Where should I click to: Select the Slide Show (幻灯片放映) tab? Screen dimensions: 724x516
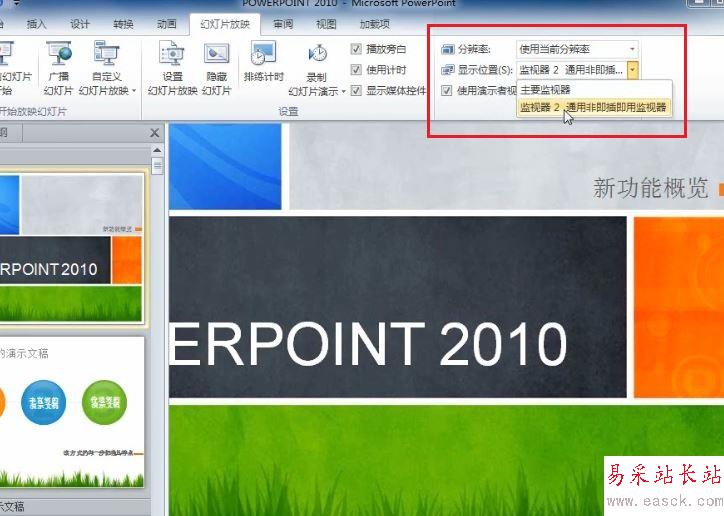click(225, 24)
